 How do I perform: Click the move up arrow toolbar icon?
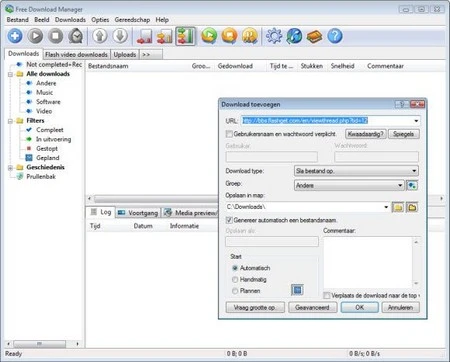(x=100, y=36)
